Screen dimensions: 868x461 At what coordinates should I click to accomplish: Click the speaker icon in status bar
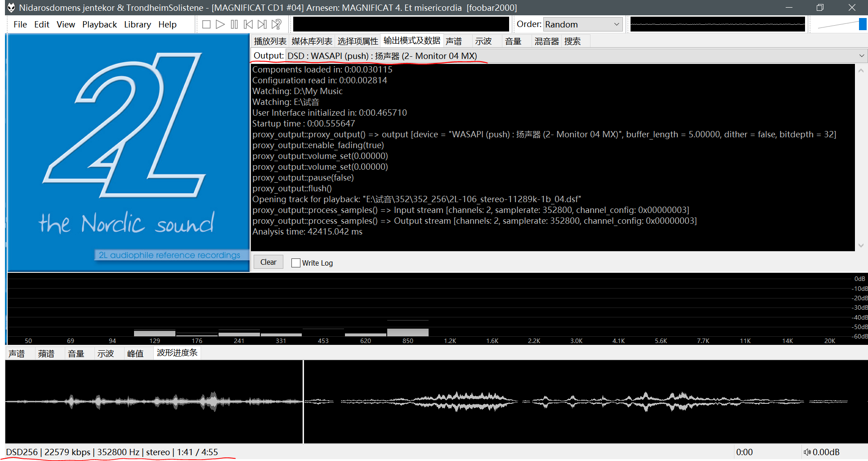tap(807, 452)
